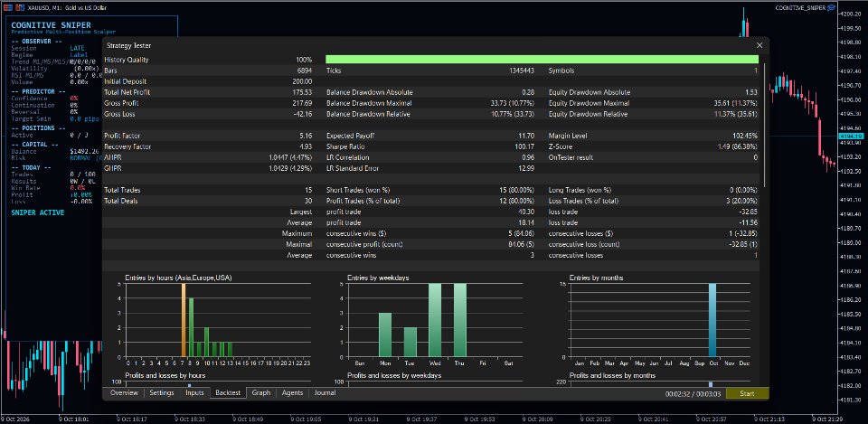868x424 pixels.
Task: Click the Balance value $1492.26 on overlay
Action: tap(85, 151)
